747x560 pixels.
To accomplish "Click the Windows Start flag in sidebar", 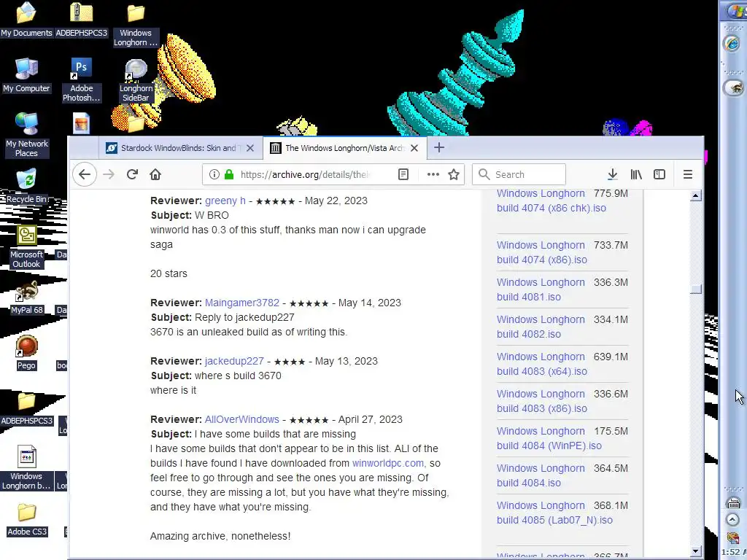I will pos(735,11).
